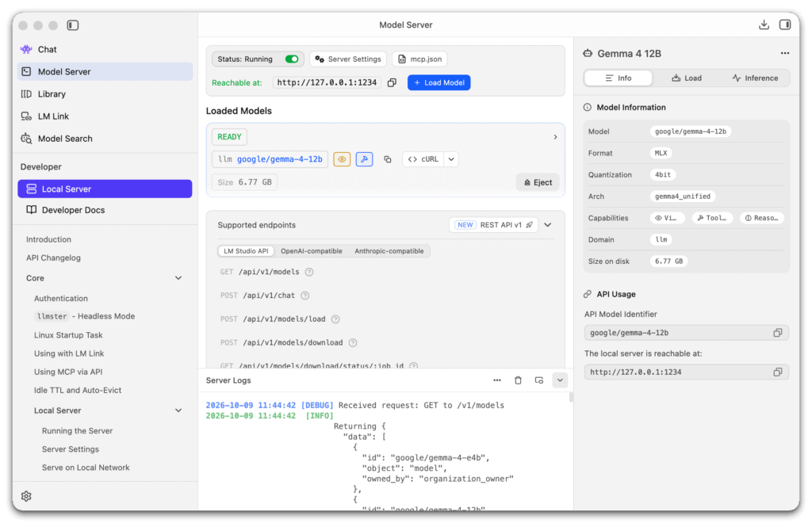
Task: Switch to the Inference tab
Action: tap(755, 78)
